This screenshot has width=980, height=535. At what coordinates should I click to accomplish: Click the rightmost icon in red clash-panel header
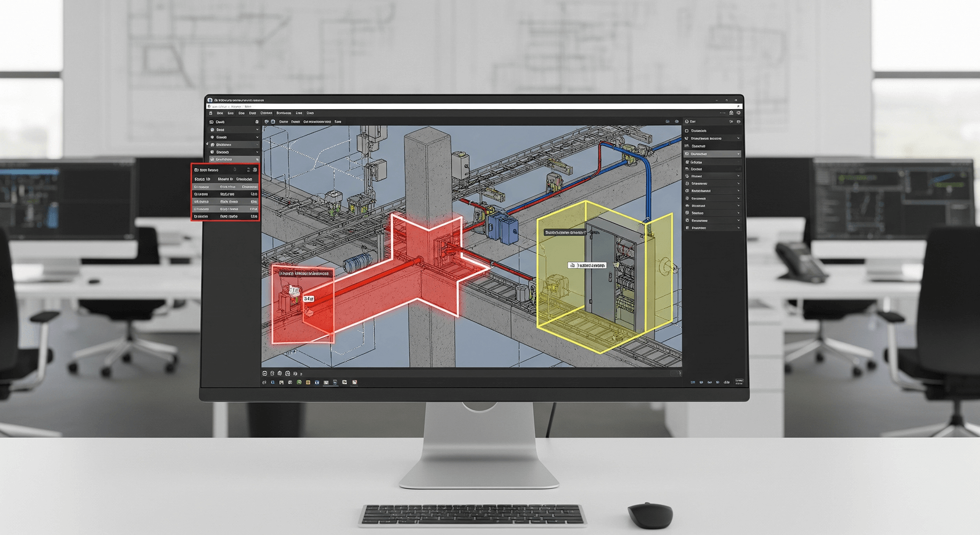click(255, 169)
